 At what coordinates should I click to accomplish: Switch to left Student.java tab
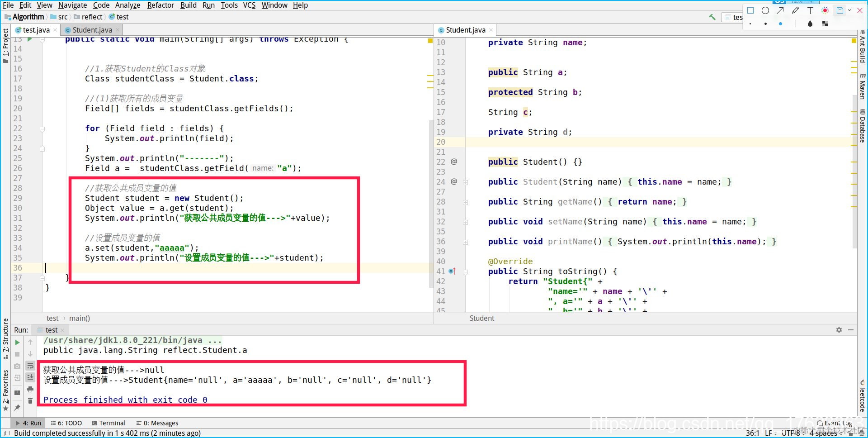point(92,30)
